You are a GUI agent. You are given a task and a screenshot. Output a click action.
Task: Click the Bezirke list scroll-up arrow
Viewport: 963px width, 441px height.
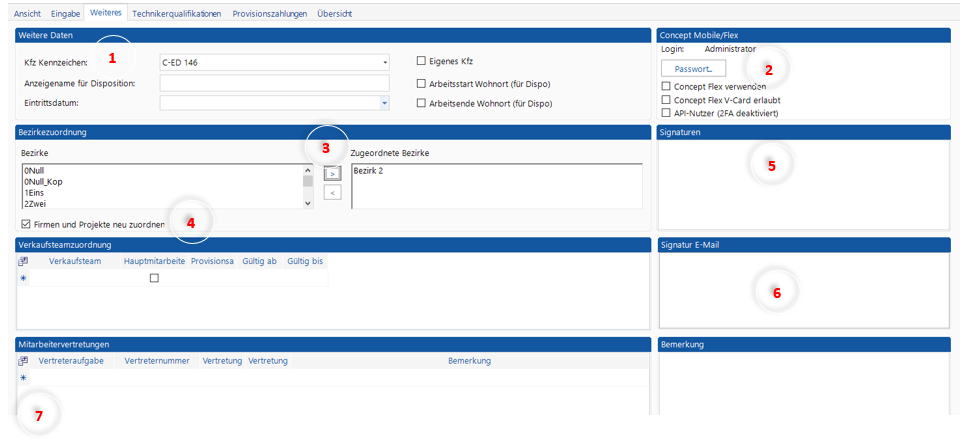tap(308, 170)
